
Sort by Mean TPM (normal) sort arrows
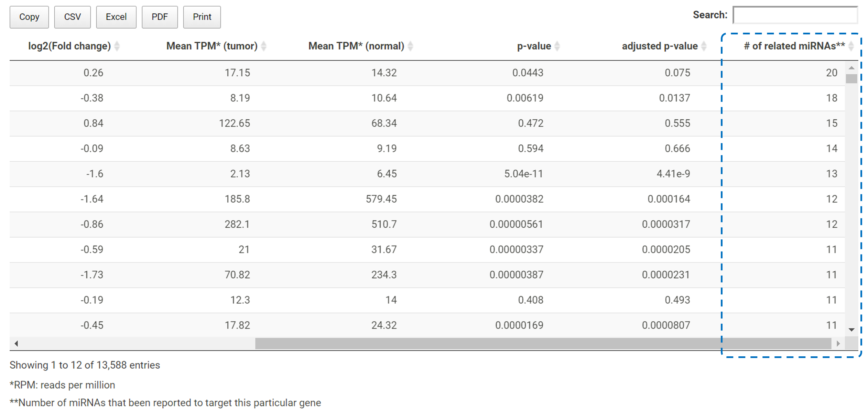410,46
